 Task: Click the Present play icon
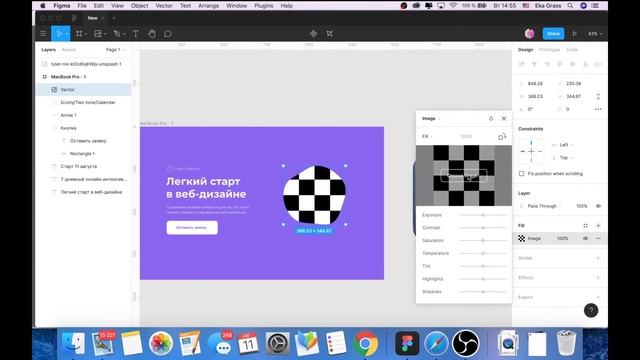(575, 34)
